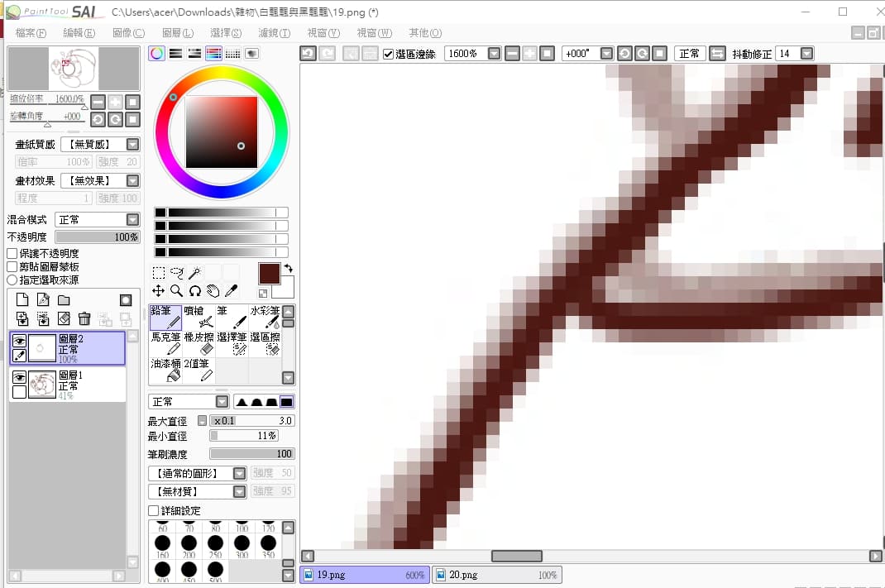Image resolution: width=885 pixels, height=588 pixels.
Task: Select the 馬克筆 marker tool
Action: pyautogui.click(x=165, y=344)
